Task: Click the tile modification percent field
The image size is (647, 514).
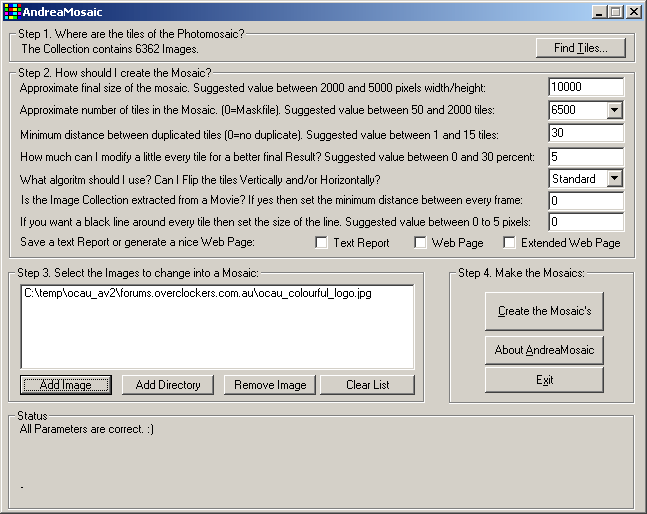Action: coord(586,157)
